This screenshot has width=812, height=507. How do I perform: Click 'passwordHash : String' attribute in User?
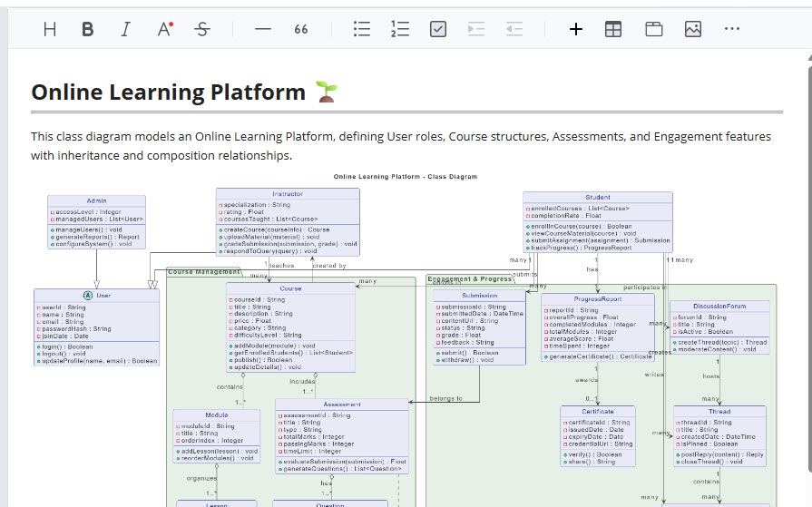pyautogui.click(x=76, y=329)
